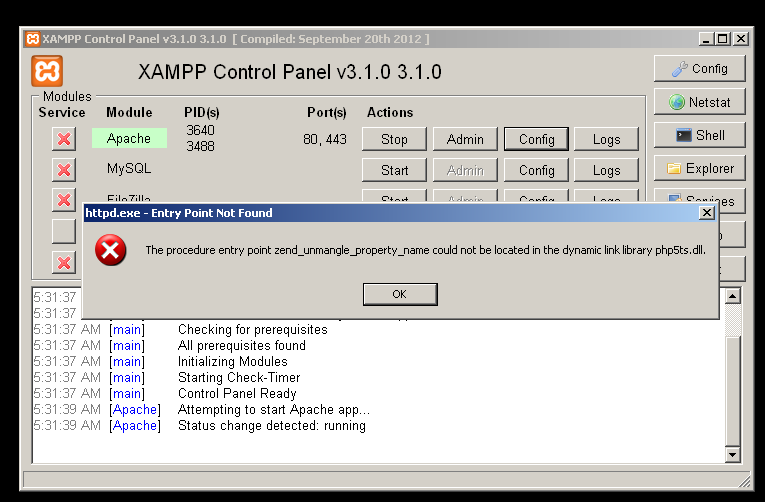Open the Explorer button
765x502 pixels.
pos(700,168)
